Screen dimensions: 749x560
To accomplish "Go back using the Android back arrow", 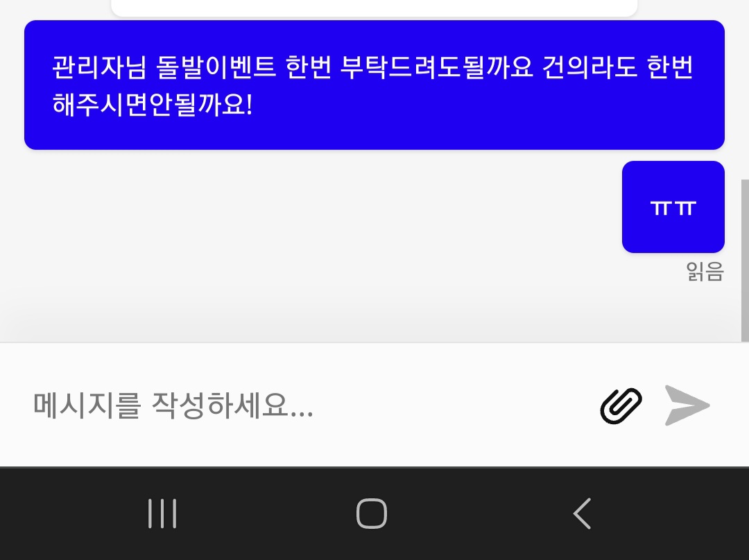I will pyautogui.click(x=583, y=514).
